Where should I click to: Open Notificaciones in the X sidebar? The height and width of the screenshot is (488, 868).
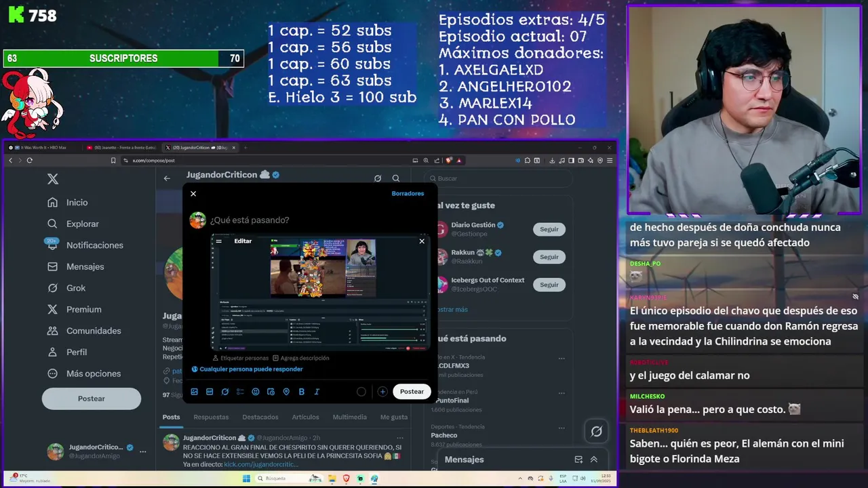[85, 245]
